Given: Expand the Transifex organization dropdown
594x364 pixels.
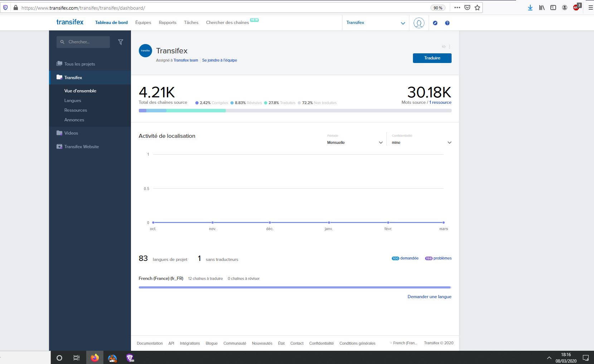Looking at the screenshot, I should 376,23.
